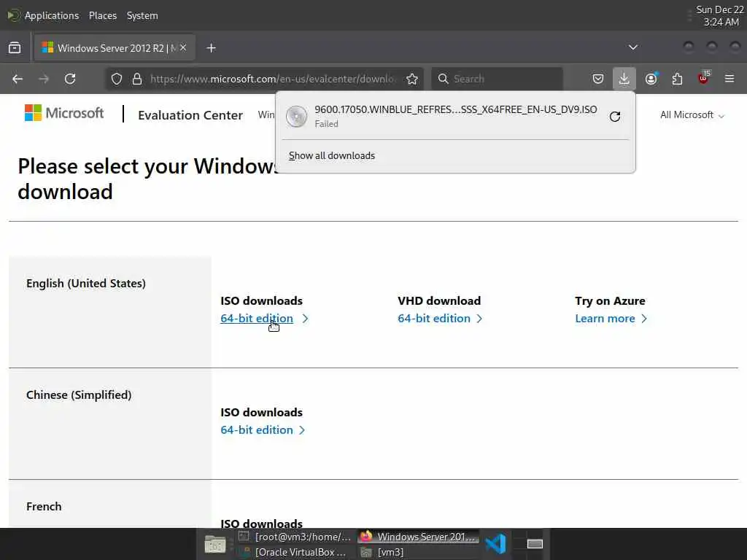Click the failed ISO download filename
Screen dimensions: 747x560
(455, 109)
